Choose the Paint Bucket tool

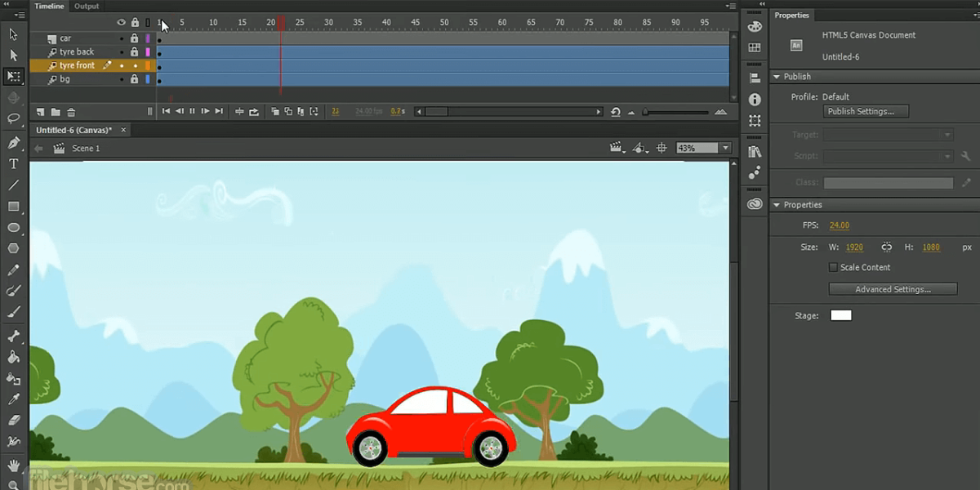click(13, 357)
